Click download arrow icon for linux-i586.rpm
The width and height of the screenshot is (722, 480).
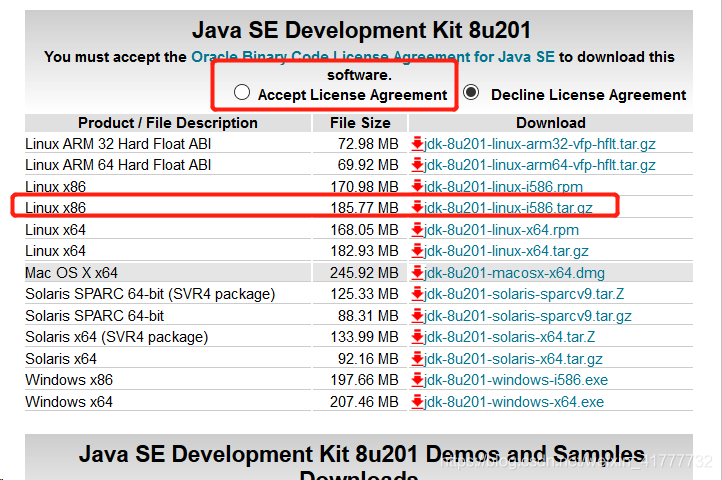point(417,187)
